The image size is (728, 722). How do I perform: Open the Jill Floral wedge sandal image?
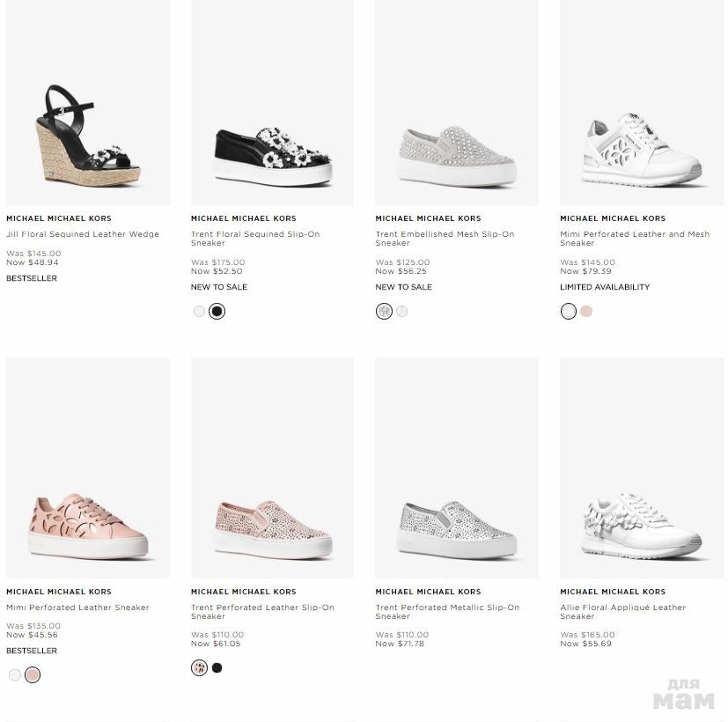88,136
